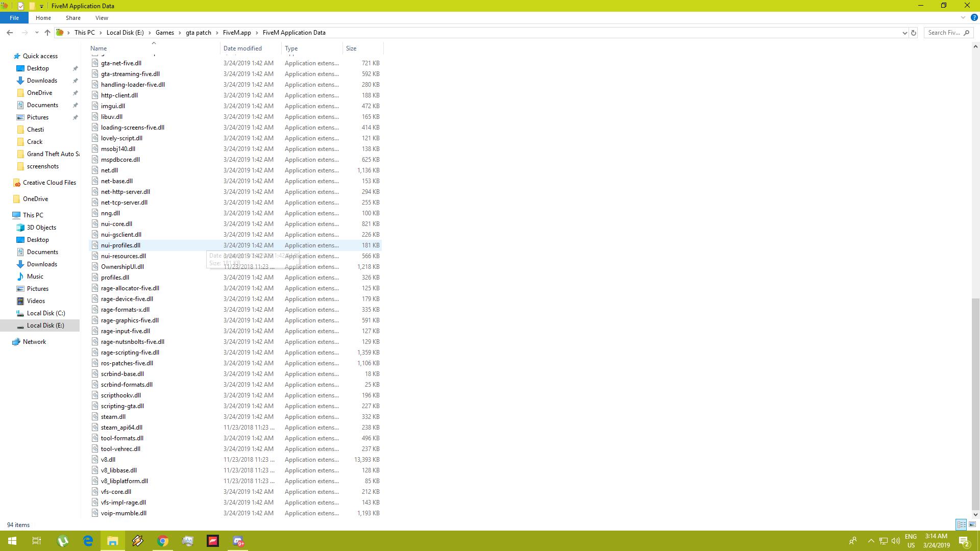Open the Share ribbon tab
Image resolution: width=980 pixels, height=551 pixels.
73,18
